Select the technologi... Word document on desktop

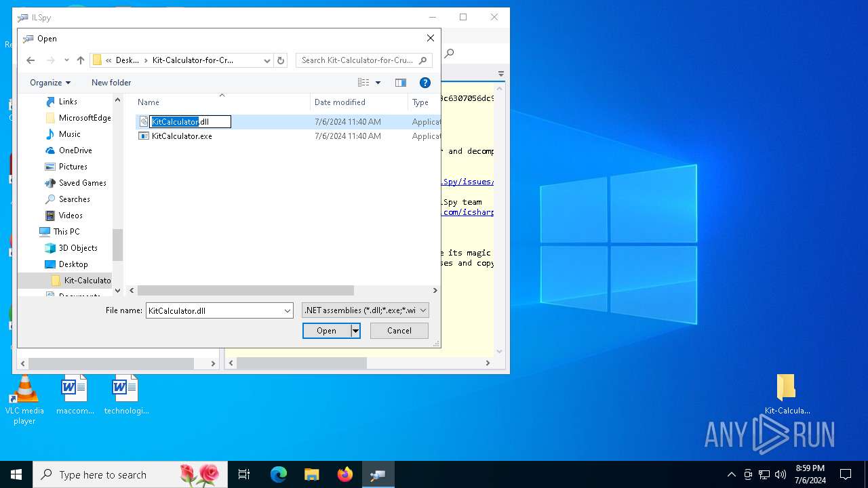pyautogui.click(x=126, y=394)
